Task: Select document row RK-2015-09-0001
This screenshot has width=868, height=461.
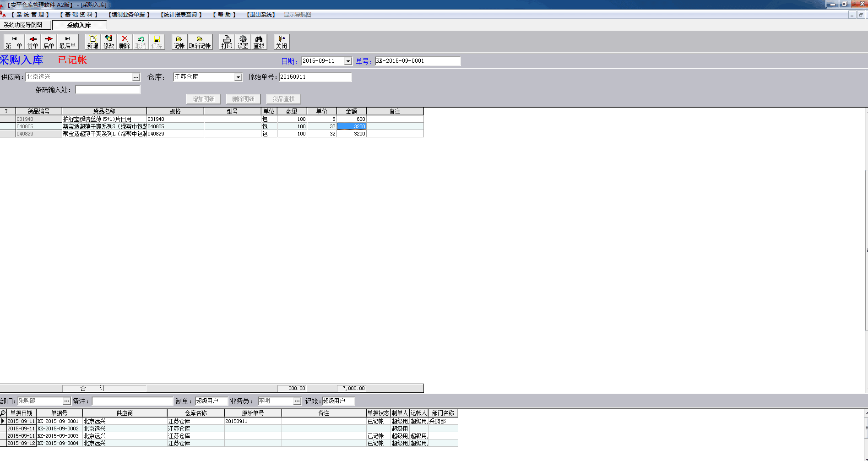Action: point(229,421)
